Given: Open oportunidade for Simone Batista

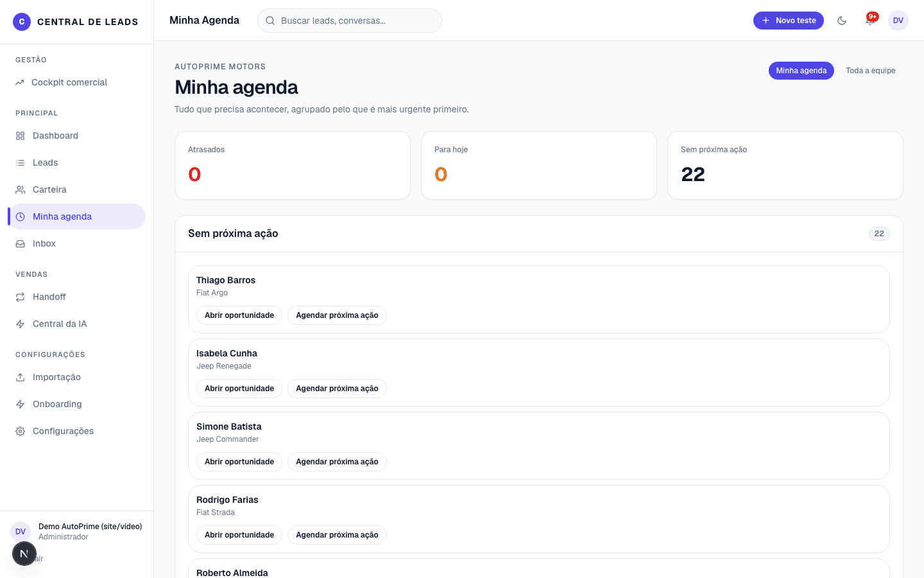Looking at the screenshot, I should click(239, 462).
